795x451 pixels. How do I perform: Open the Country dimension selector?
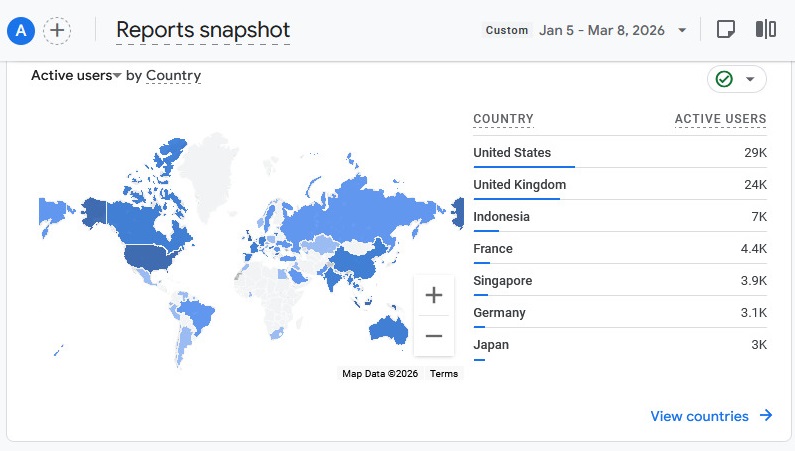173,75
